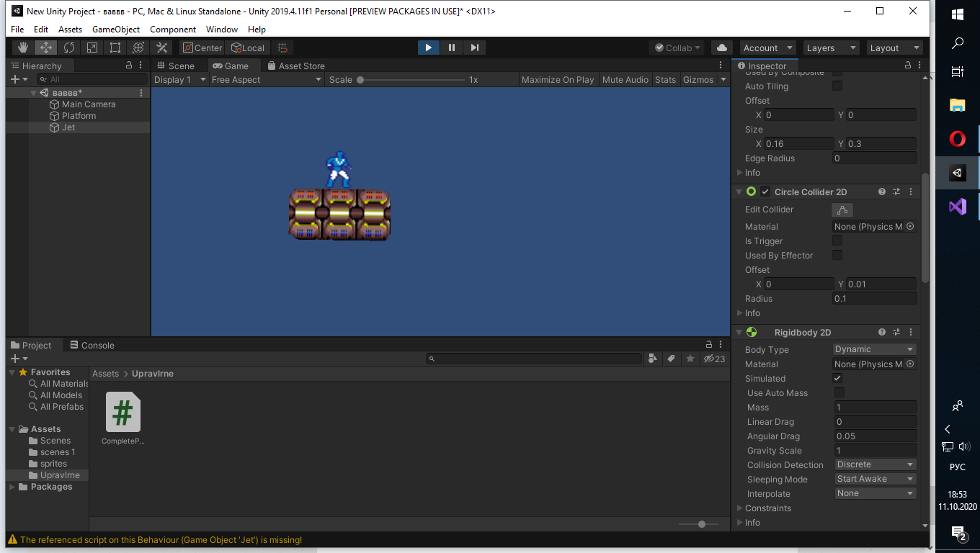
Task: Enable Is Trigger checkbox
Action: point(837,240)
